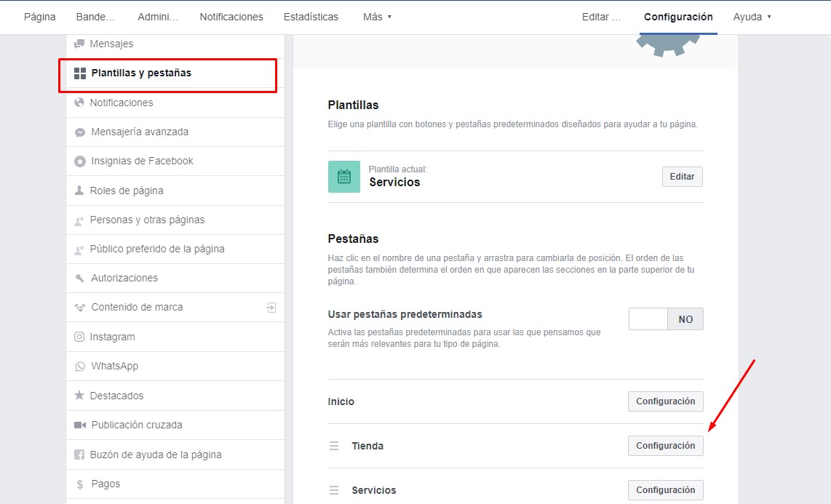The height and width of the screenshot is (504, 831).
Task: Expand the Más dropdown menu
Action: click(x=378, y=17)
